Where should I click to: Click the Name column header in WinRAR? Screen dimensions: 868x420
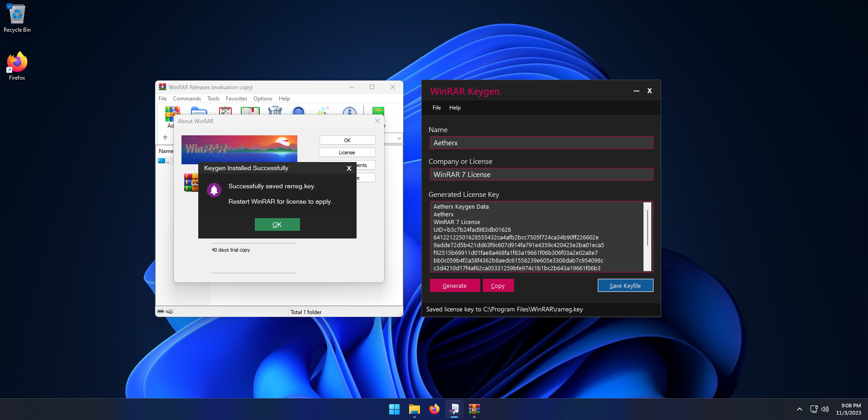tap(166, 151)
